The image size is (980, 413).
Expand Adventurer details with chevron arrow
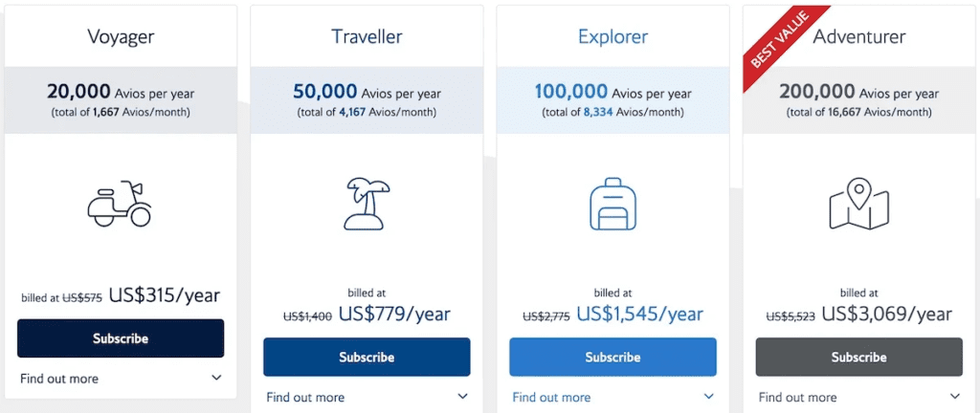click(x=954, y=396)
